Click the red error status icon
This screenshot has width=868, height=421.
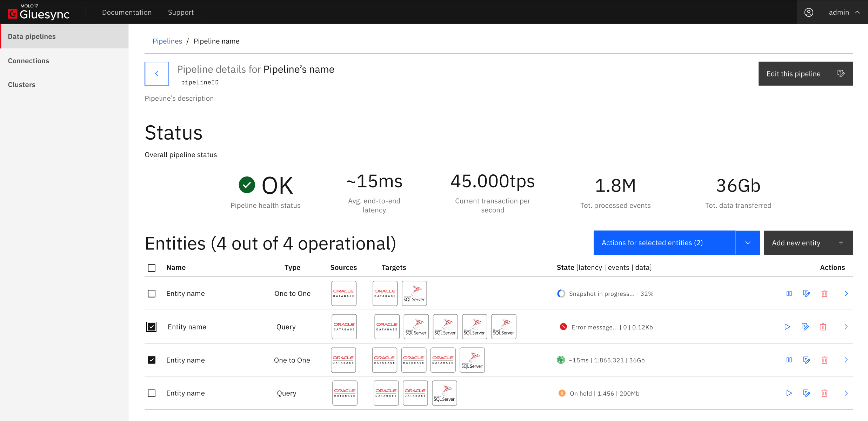coord(563,327)
